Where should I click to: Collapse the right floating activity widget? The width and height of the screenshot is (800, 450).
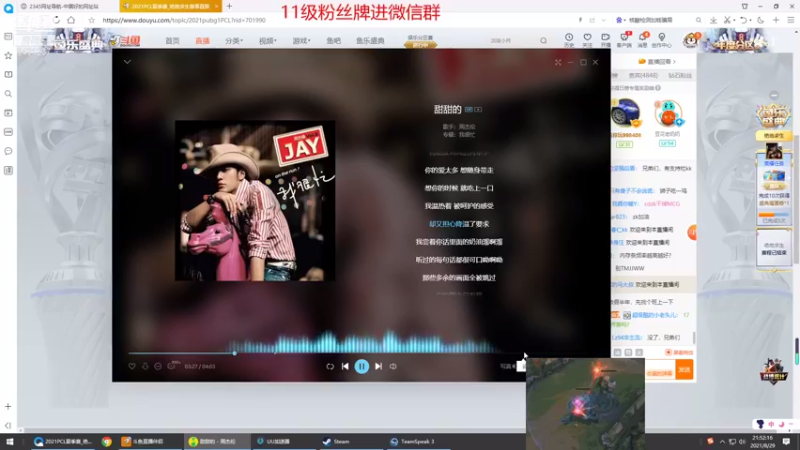[774, 95]
